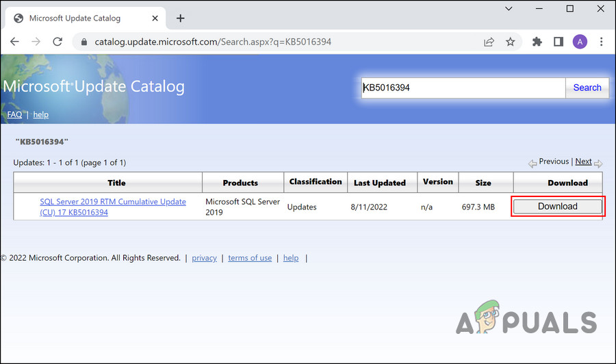Viewport: 616px width, 364px height.
Task: Sort results by Size column
Action: 483,183
